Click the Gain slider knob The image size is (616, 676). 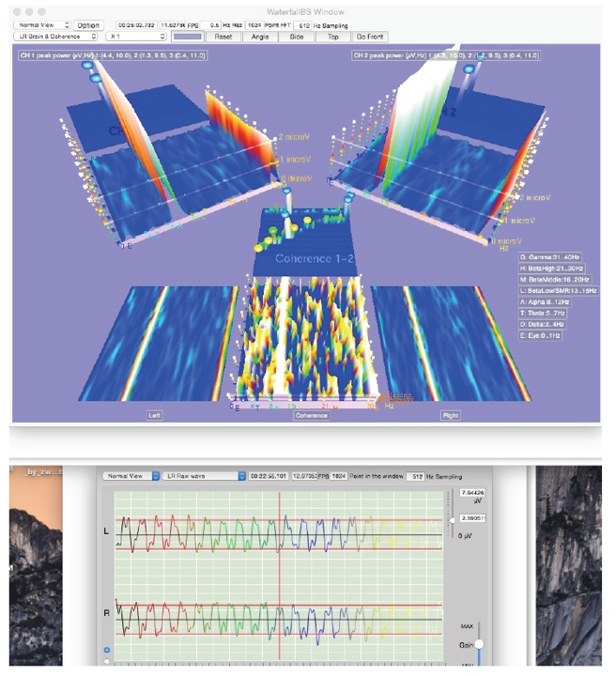click(478, 644)
